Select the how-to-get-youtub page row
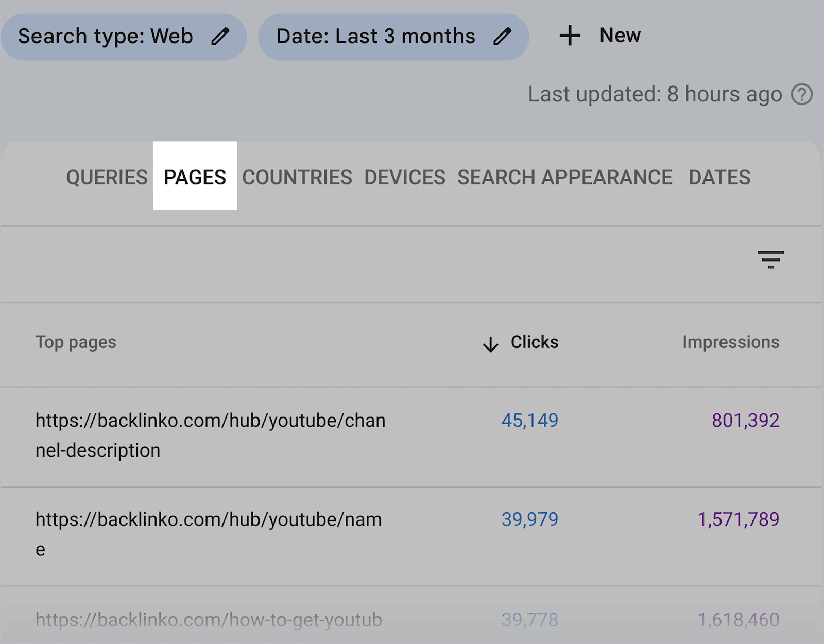The image size is (824, 644). click(x=209, y=620)
